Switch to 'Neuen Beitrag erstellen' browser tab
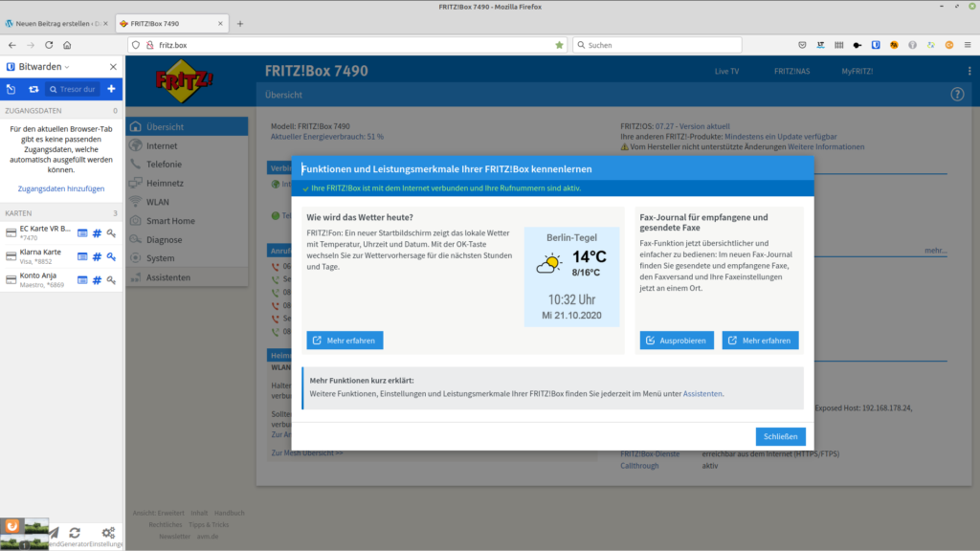Image resolution: width=980 pixels, height=551 pixels. 56,24
